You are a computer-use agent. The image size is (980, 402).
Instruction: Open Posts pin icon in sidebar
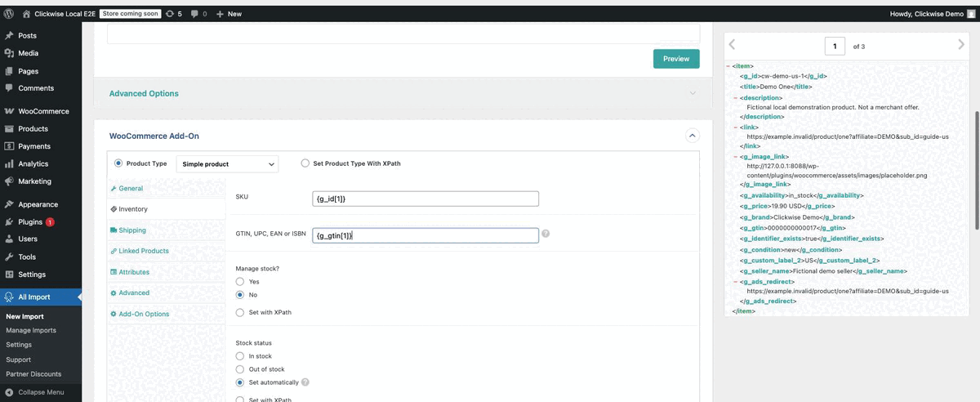9,36
